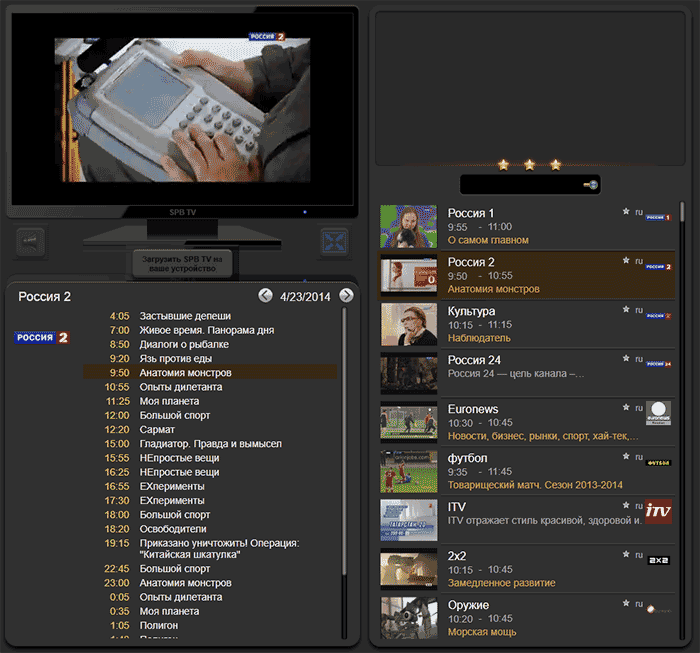700x653 pixels.
Task: Click the schedule list scrollbar
Action: tap(344, 440)
